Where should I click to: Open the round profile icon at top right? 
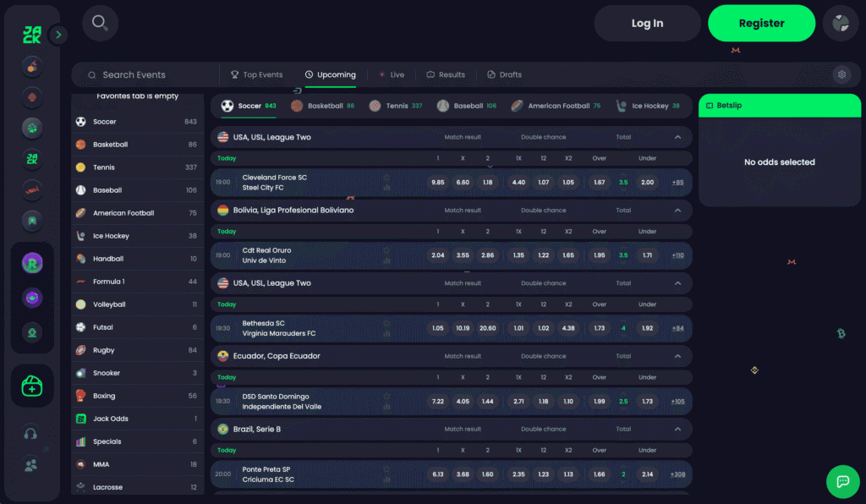(841, 23)
